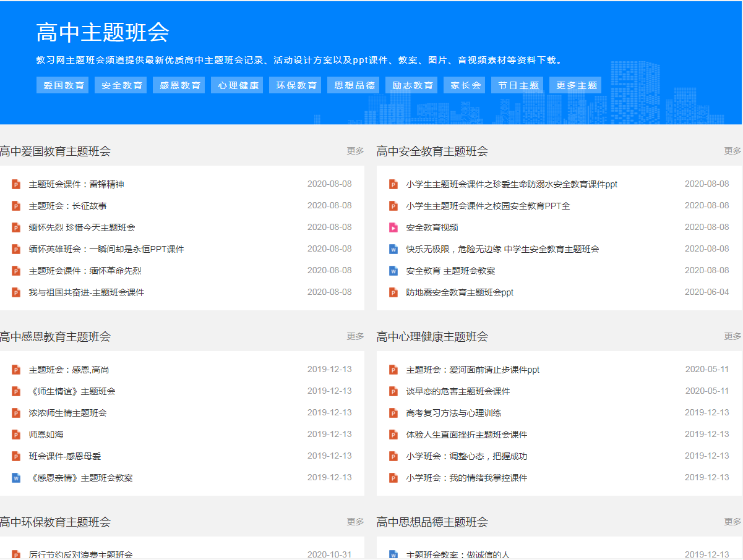Click 更多 next to 高中感恩教育主题班会
Image resolution: width=743 pixels, height=560 pixels.
(x=355, y=336)
